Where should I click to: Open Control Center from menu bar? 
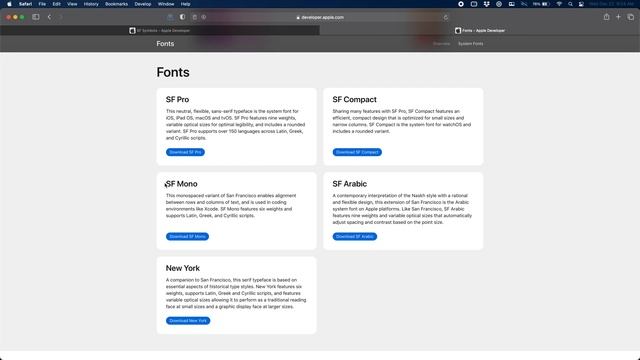click(581, 4)
